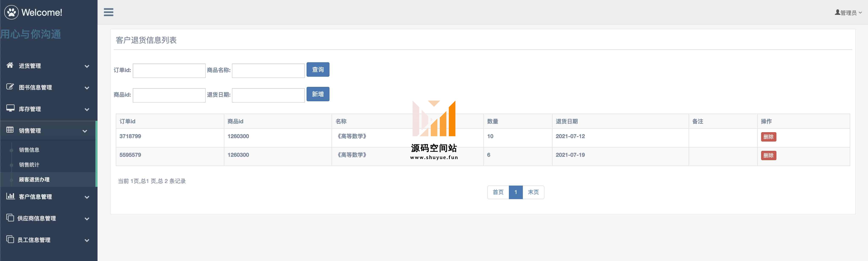Expand the 图书信息管理 chevron

[x=87, y=88]
